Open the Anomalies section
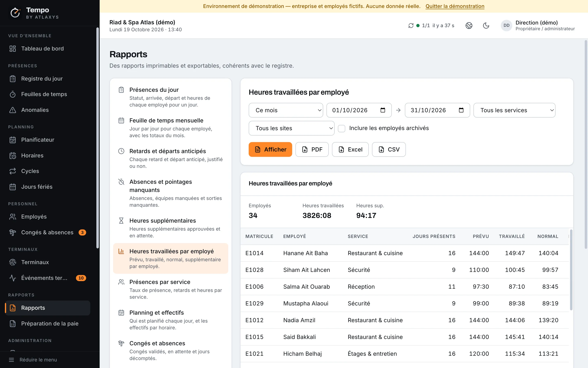Screen dimensions: 588x368 click(x=47, y=110)
